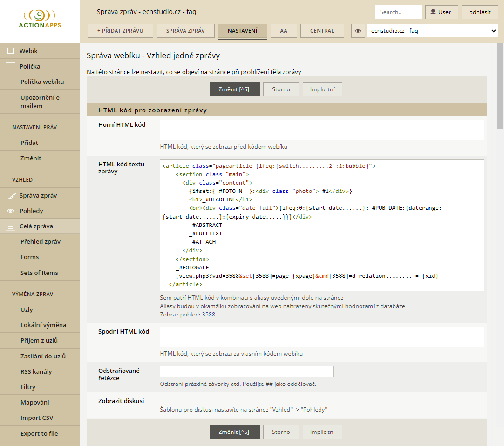Click the Polička shelf icon
Image resolution: width=504 pixels, height=446 pixels.
click(10, 66)
